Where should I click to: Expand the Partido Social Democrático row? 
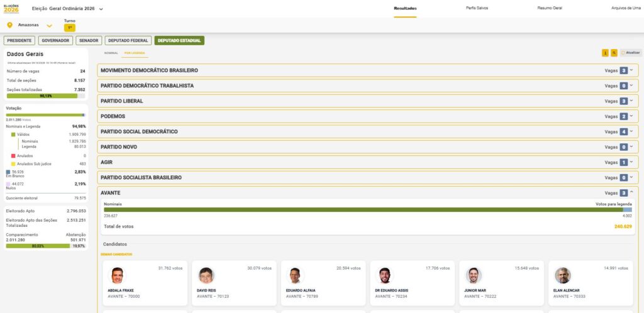point(367,132)
